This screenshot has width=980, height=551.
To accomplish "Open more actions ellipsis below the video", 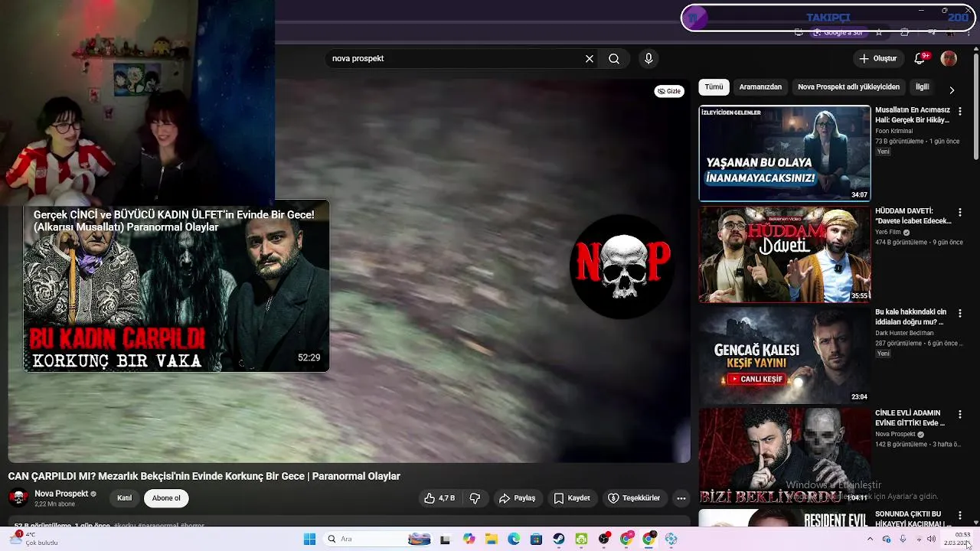I will (681, 498).
